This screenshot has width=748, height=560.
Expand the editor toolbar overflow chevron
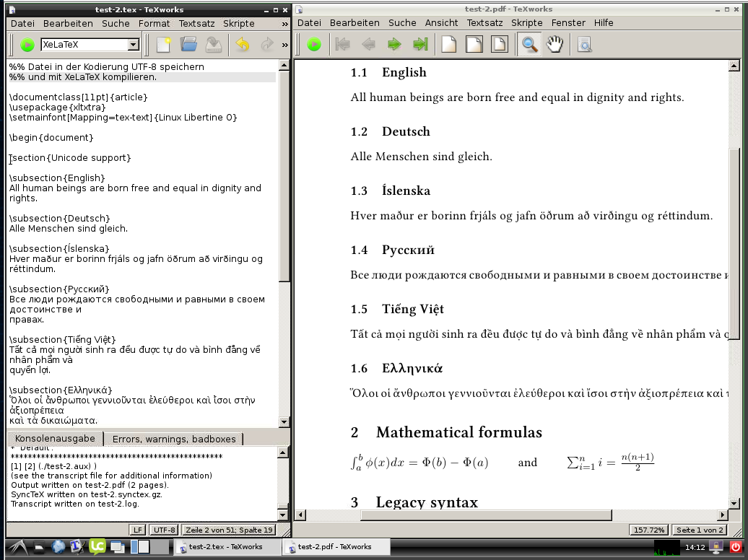(284, 45)
